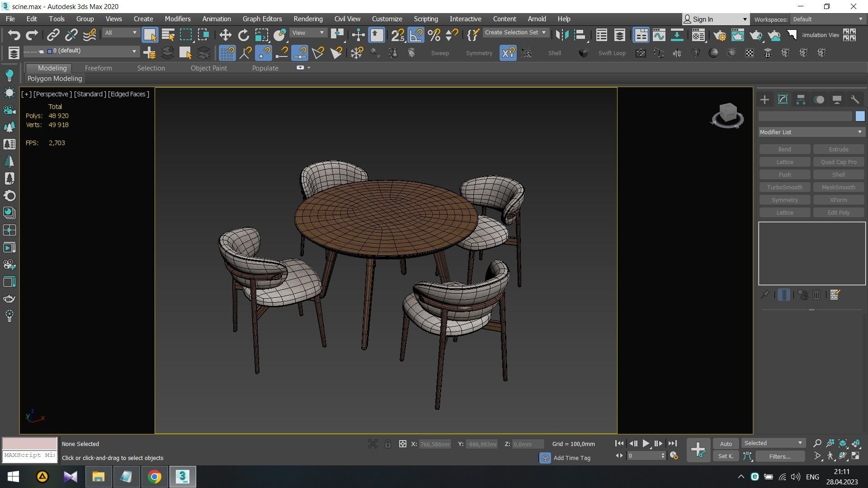The width and height of the screenshot is (868, 488).
Task: Open Time Configuration icon
Action: click(674, 456)
